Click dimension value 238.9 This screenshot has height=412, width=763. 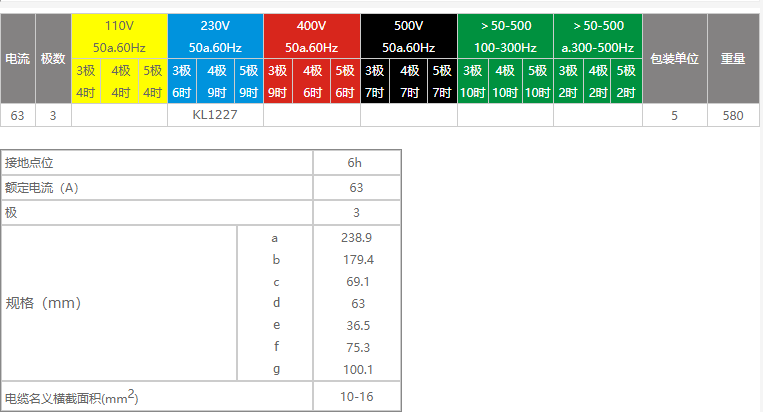coord(356,238)
